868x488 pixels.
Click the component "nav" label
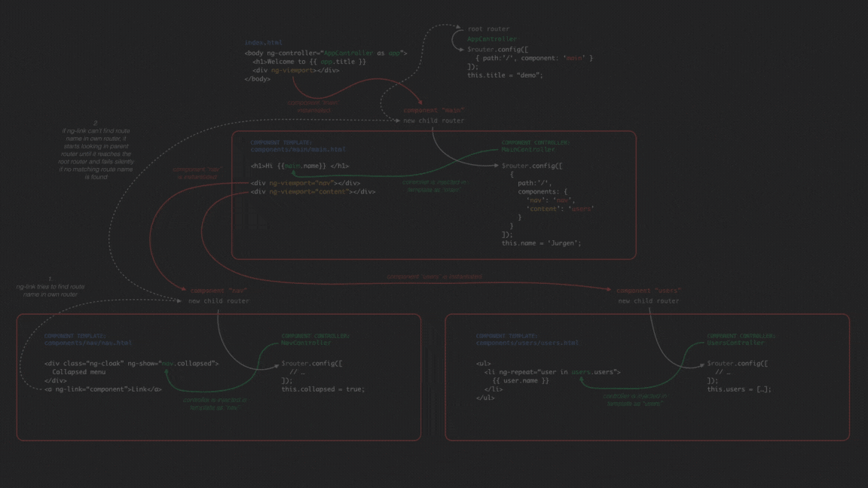217,289
